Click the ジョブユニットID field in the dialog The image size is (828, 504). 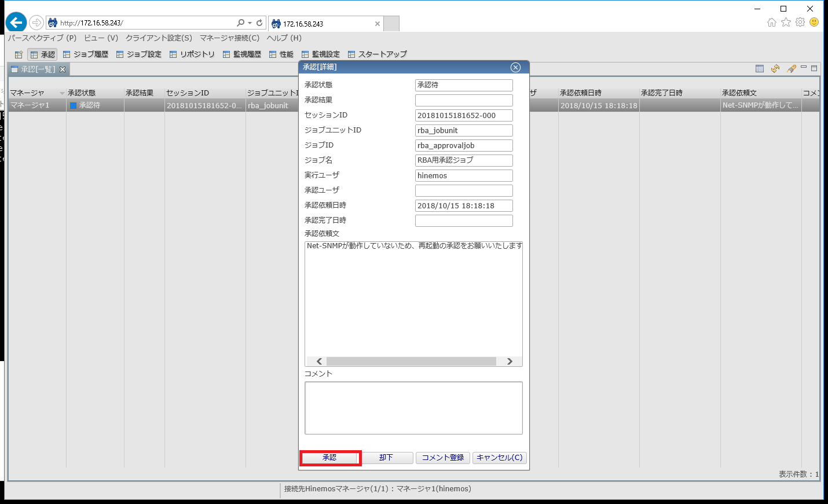coord(464,130)
